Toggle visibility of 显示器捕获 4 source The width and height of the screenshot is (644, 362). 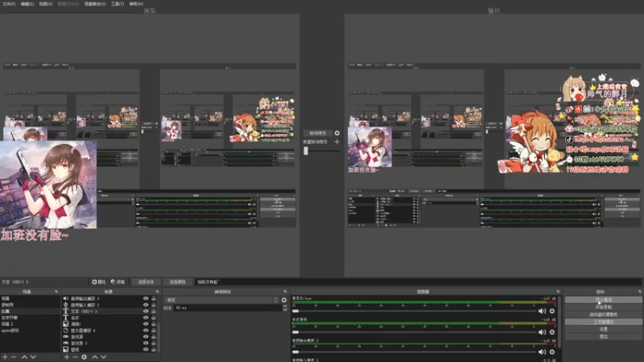pos(146,331)
